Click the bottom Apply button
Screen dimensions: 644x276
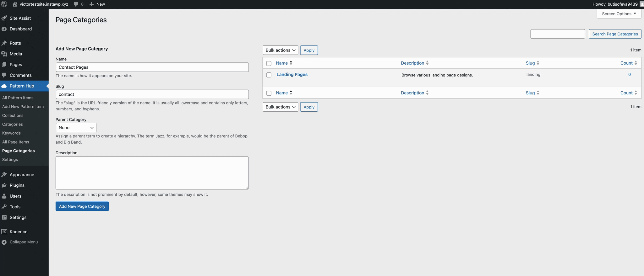(309, 107)
